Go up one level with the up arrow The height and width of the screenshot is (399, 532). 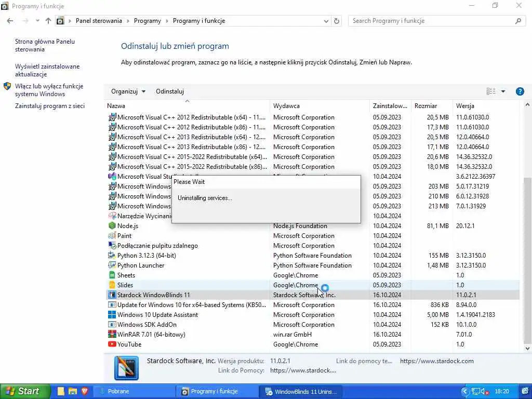[x=48, y=21]
